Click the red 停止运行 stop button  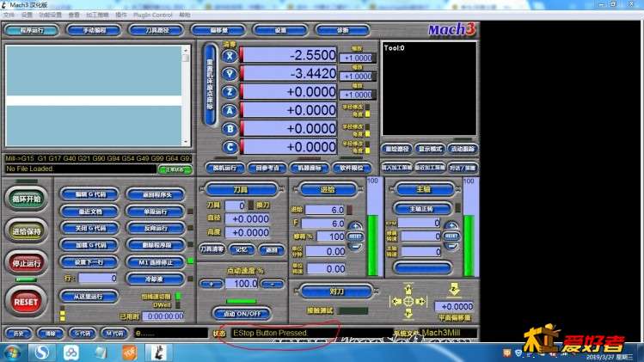coord(27,263)
